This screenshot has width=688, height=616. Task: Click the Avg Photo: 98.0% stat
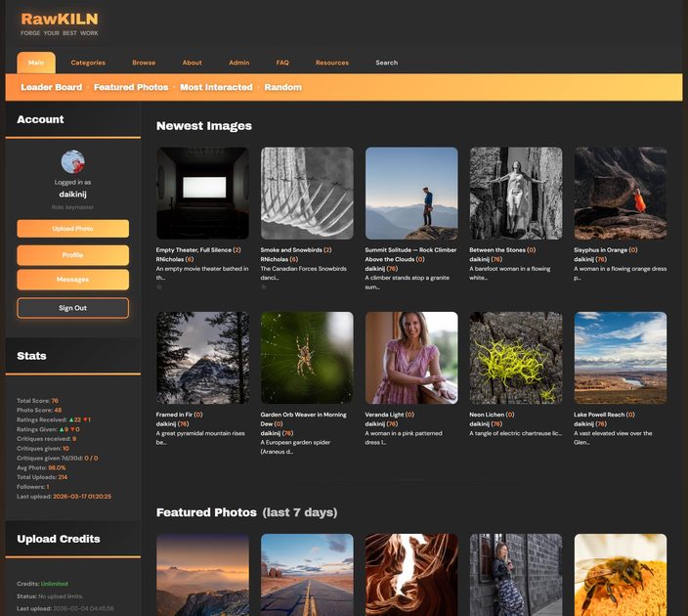[x=41, y=468]
